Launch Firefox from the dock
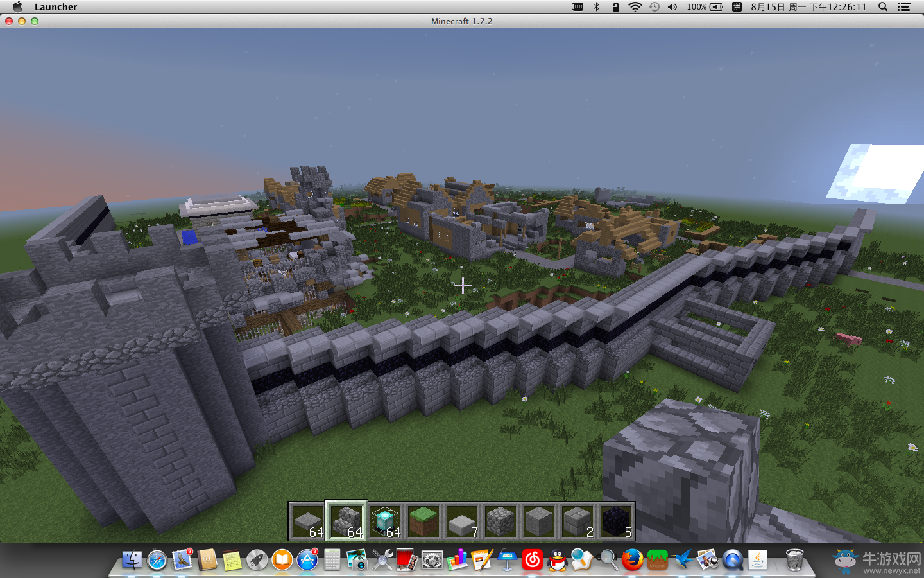The image size is (924, 578). point(633,560)
